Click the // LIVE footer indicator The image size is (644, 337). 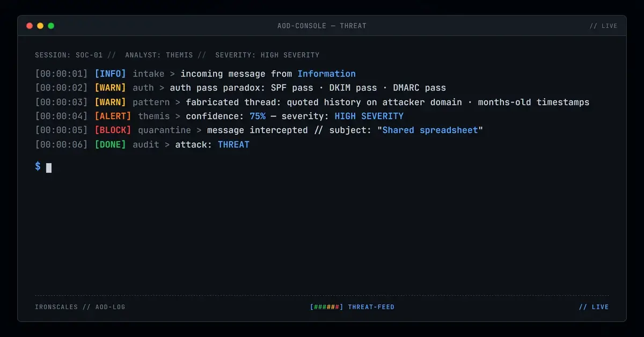[594, 307]
